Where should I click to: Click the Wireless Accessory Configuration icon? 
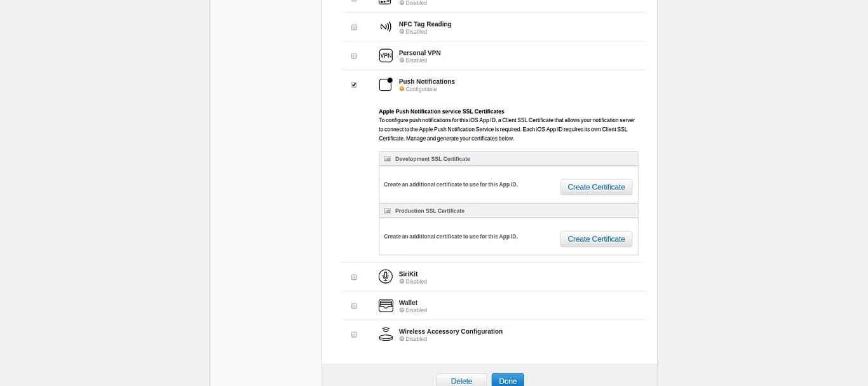pos(386,334)
